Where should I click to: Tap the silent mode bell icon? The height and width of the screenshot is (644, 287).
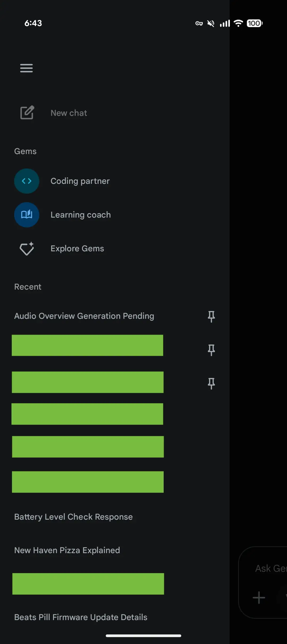point(211,24)
